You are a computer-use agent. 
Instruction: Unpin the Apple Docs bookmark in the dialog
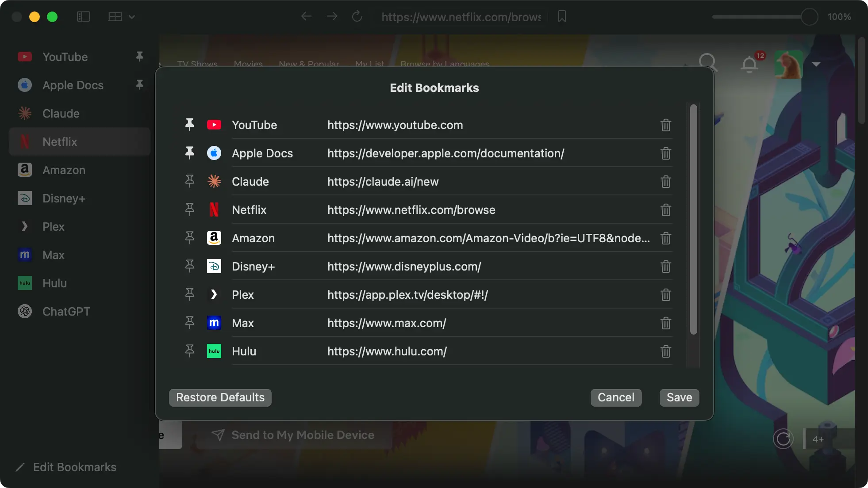click(x=189, y=153)
